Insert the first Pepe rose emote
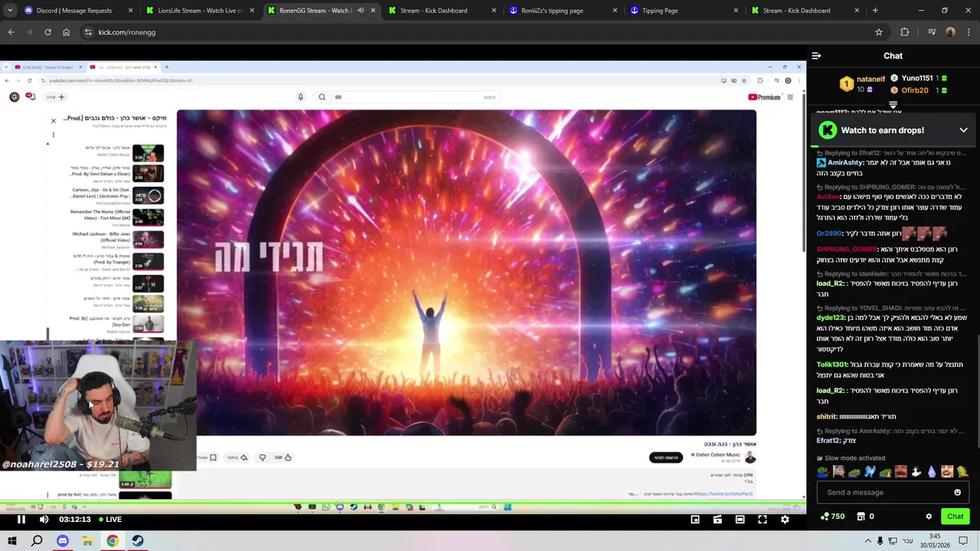The height and width of the screenshot is (551, 980). 823,471
